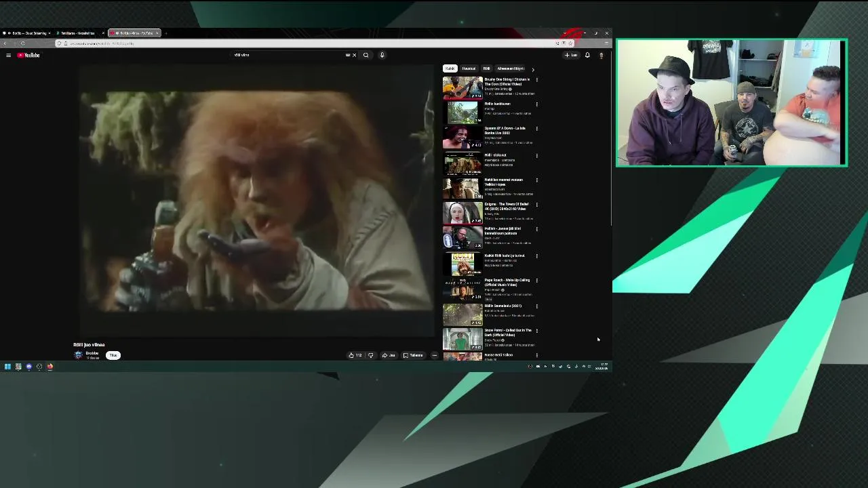Open options menu for Papa Roach video
The image size is (868, 488).
pos(536,281)
